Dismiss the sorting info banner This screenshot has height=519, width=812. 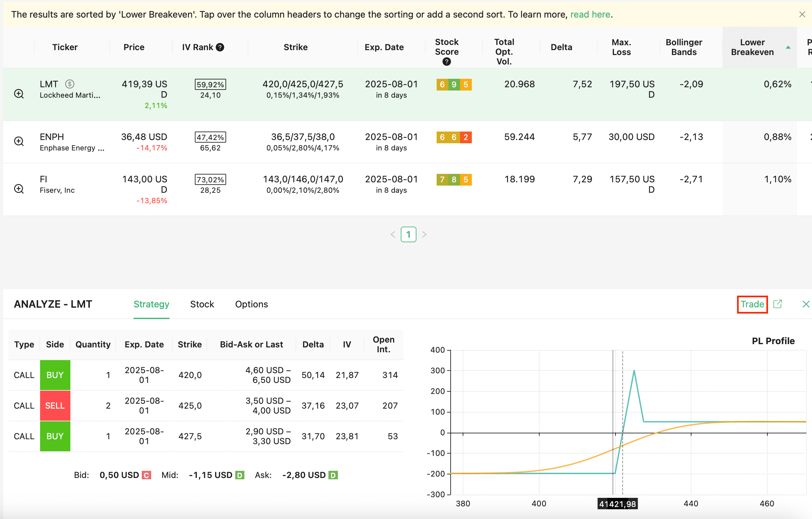802,15
